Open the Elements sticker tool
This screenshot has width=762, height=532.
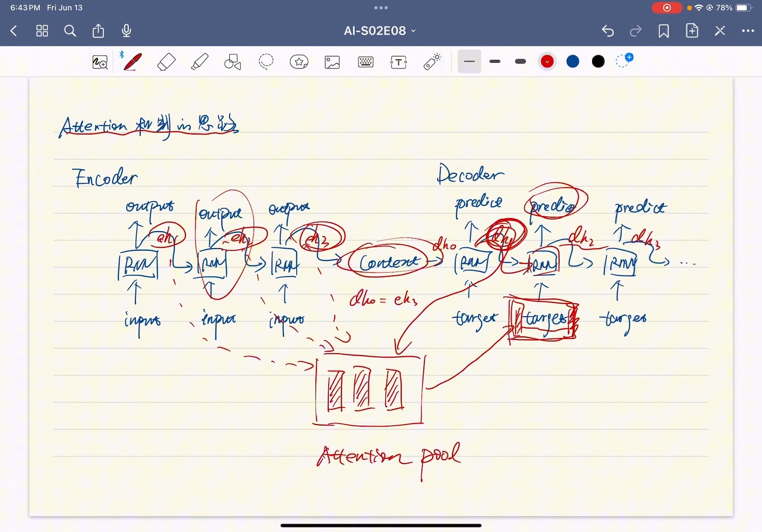pyautogui.click(x=299, y=62)
